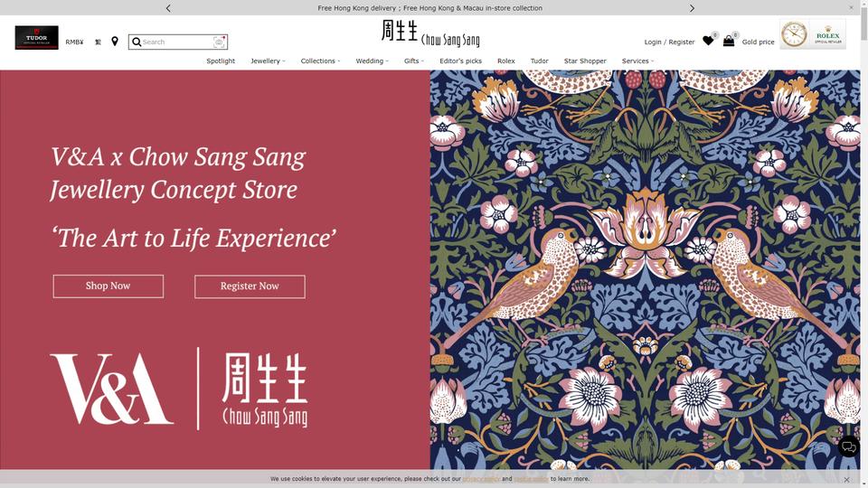This screenshot has height=488, width=868.
Task: Show previous announcement with left arrow
Action: (x=168, y=8)
